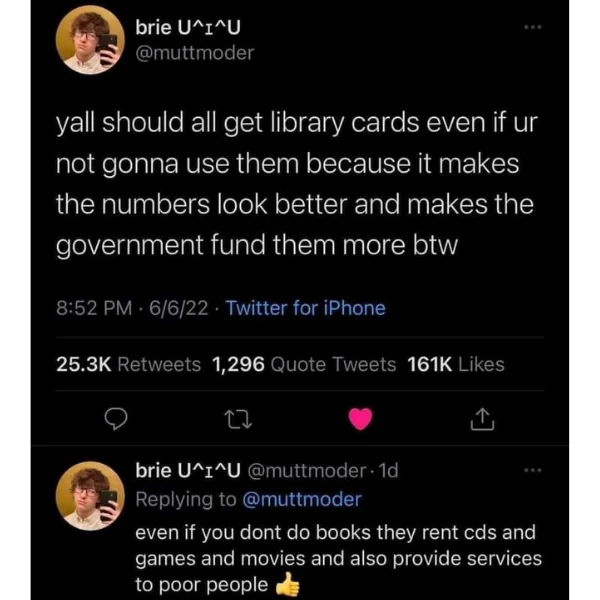
Task: Open the reply comment bubble icon
Action: pyautogui.click(x=116, y=419)
